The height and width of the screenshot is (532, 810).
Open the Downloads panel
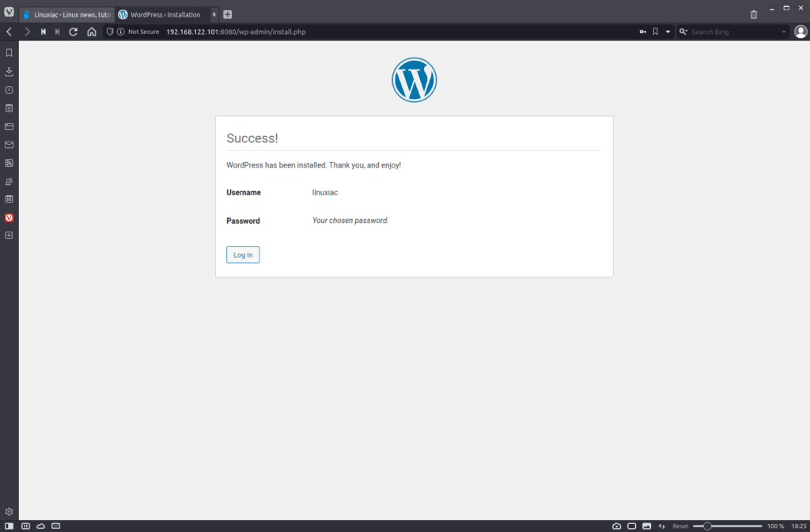point(9,71)
